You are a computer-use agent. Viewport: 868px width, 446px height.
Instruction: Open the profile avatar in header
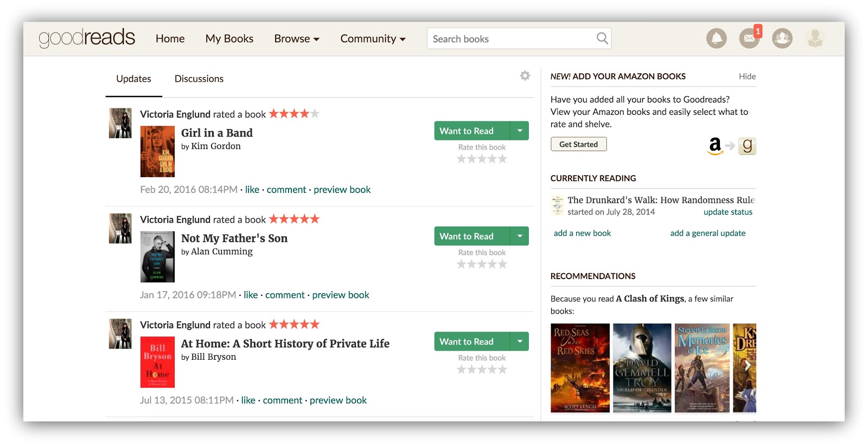(815, 38)
